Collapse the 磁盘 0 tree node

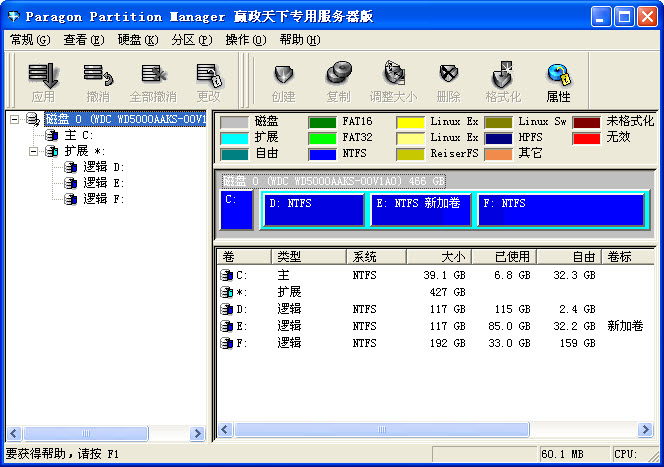(x=14, y=120)
